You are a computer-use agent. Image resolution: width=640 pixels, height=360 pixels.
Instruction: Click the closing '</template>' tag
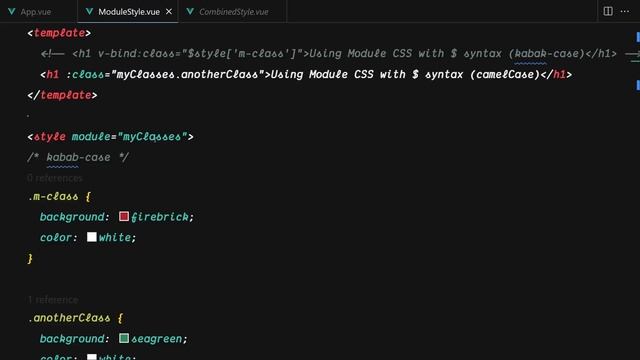62,96
